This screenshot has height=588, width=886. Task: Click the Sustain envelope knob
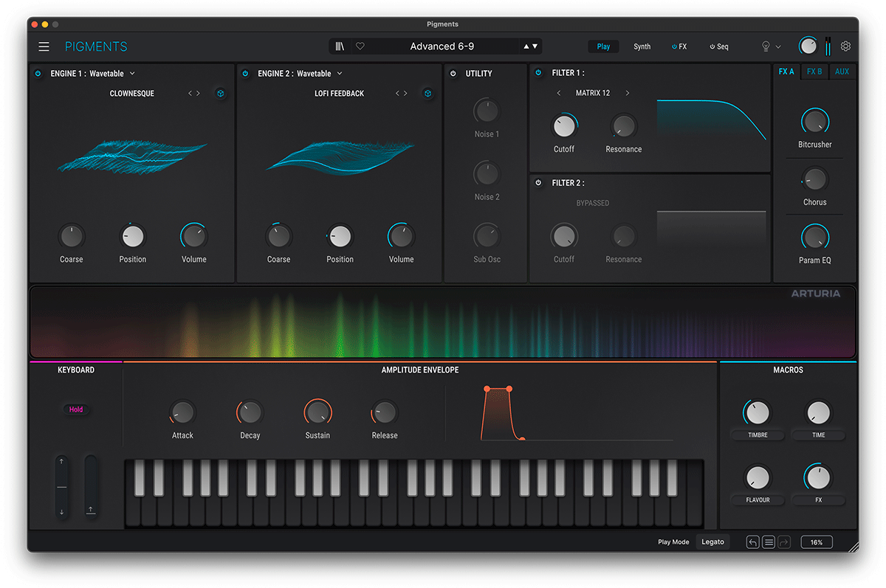318,412
